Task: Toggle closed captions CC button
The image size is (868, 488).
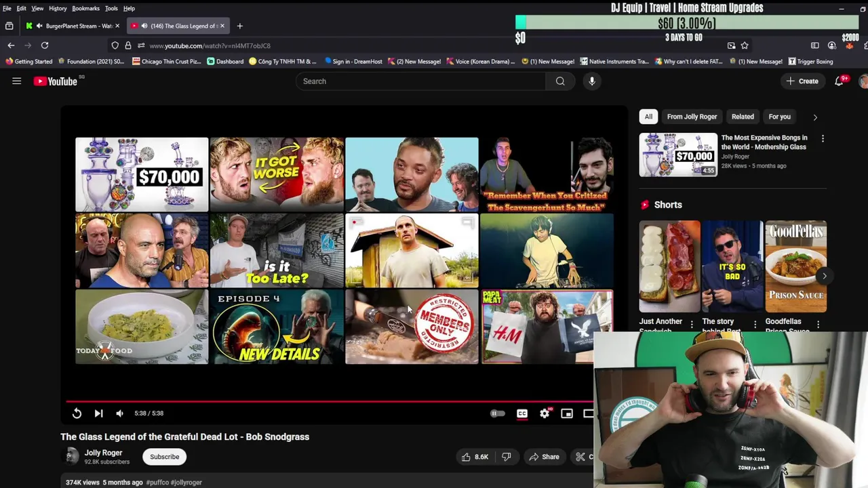Action: [522, 413]
